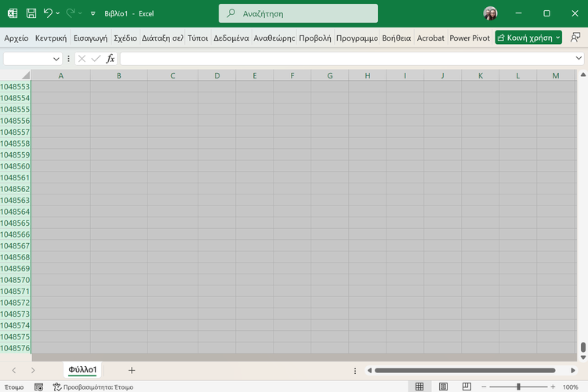588x392 pixels.
Task: Click the Κοινή χρήση share button
Action: click(x=528, y=38)
